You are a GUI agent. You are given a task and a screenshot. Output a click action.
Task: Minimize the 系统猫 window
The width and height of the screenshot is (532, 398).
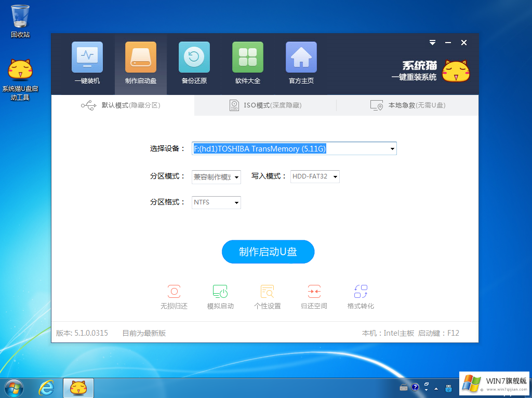[x=448, y=43]
